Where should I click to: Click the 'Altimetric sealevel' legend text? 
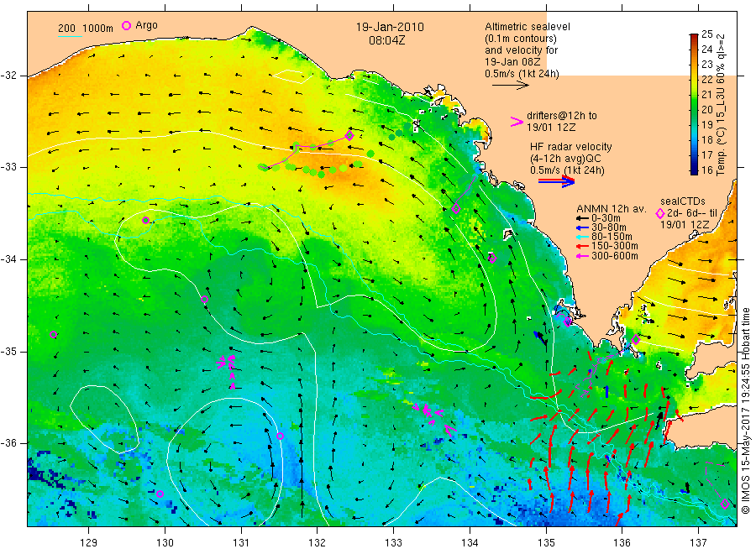[528, 27]
